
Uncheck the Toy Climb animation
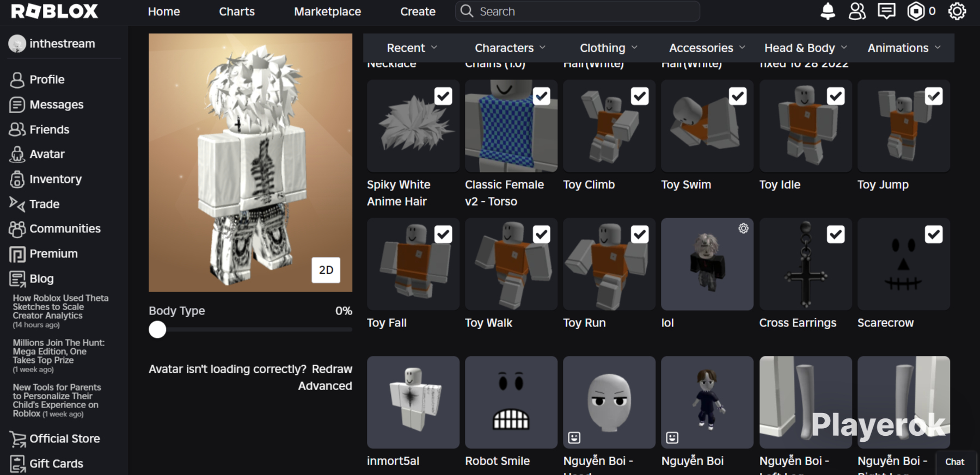[x=640, y=96]
